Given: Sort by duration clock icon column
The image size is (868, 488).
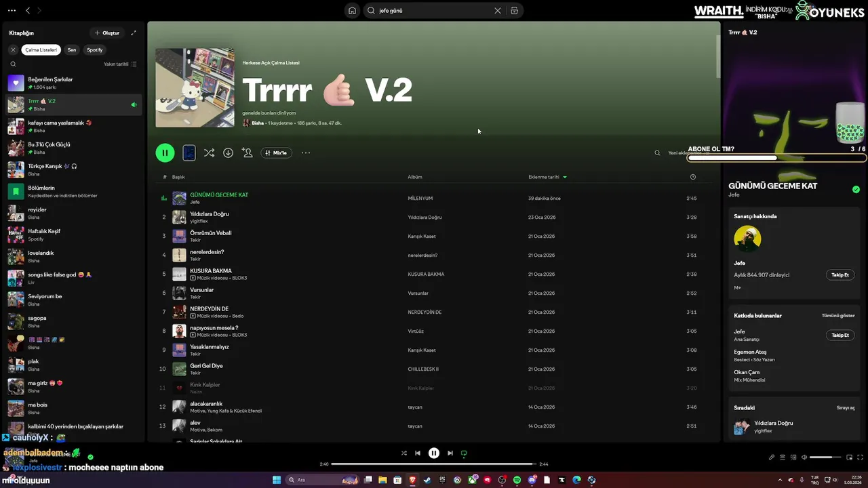Looking at the screenshot, I should coord(692,177).
